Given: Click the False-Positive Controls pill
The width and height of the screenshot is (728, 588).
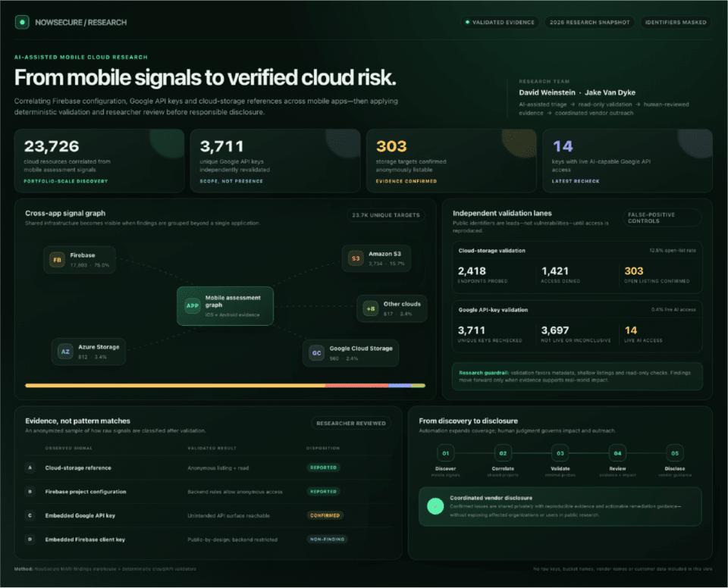Looking at the screenshot, I should 661,217.
